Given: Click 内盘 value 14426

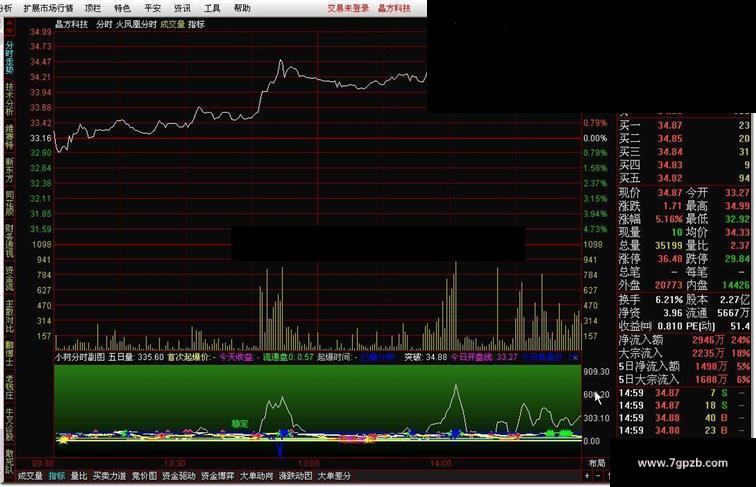Looking at the screenshot, I should pos(736,285).
